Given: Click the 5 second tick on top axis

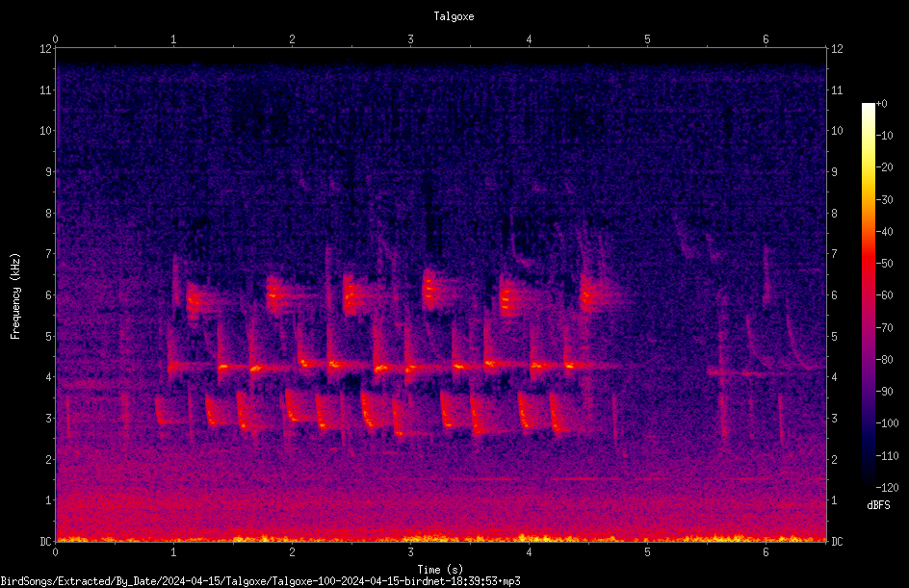Looking at the screenshot, I should pyautogui.click(x=647, y=39).
